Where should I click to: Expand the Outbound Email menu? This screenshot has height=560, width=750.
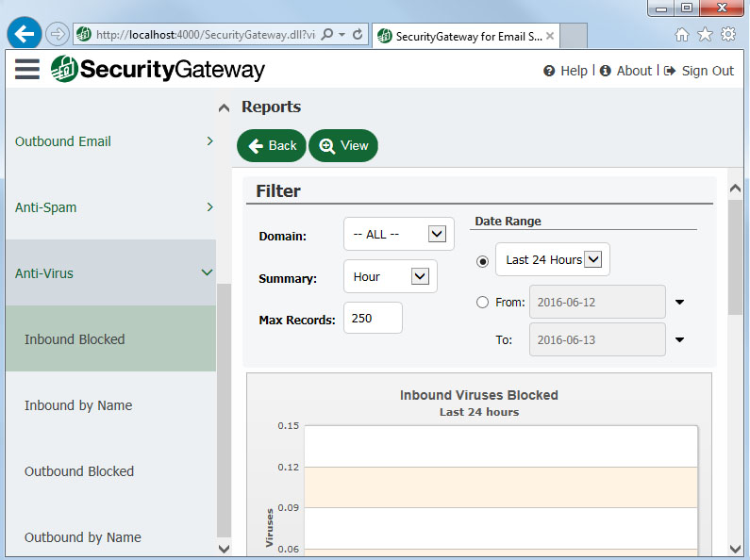click(x=111, y=141)
